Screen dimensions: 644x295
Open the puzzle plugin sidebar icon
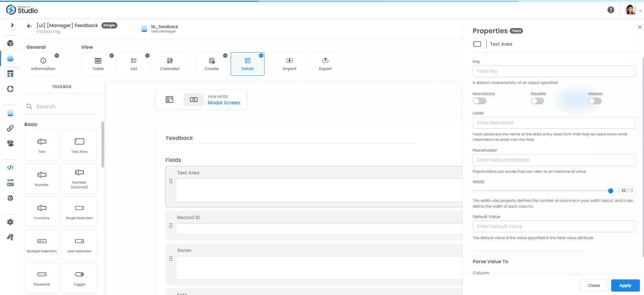click(x=10, y=144)
